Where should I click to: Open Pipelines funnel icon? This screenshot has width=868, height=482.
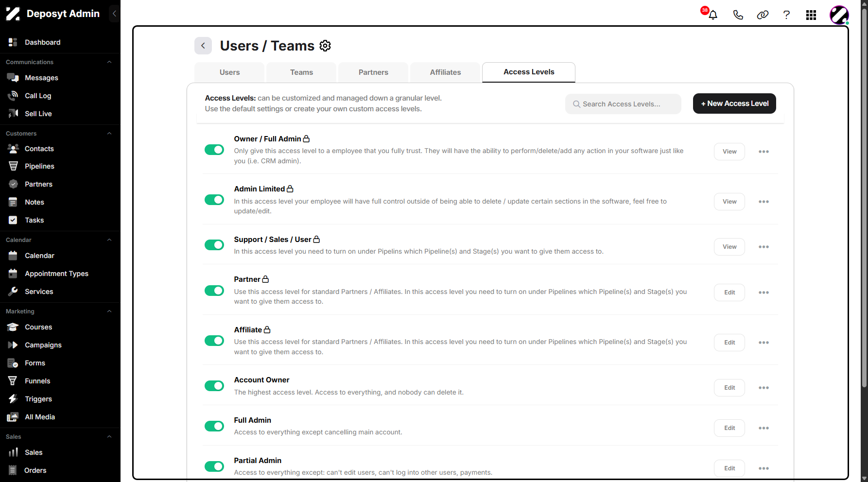(x=13, y=166)
